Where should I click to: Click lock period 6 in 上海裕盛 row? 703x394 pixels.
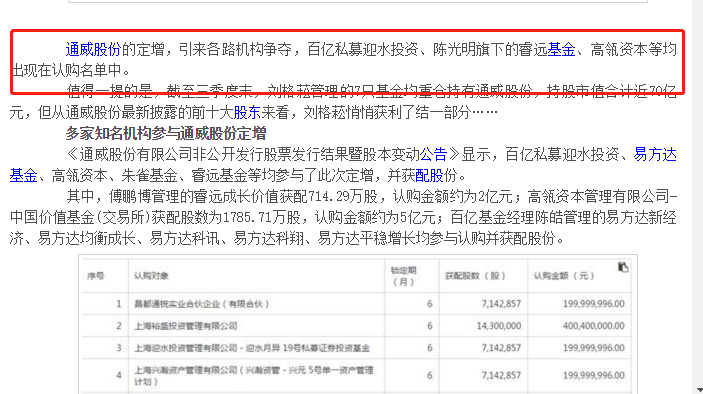click(430, 326)
